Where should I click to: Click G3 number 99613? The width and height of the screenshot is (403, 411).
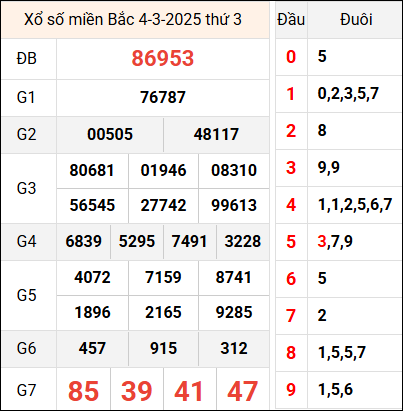234,205
